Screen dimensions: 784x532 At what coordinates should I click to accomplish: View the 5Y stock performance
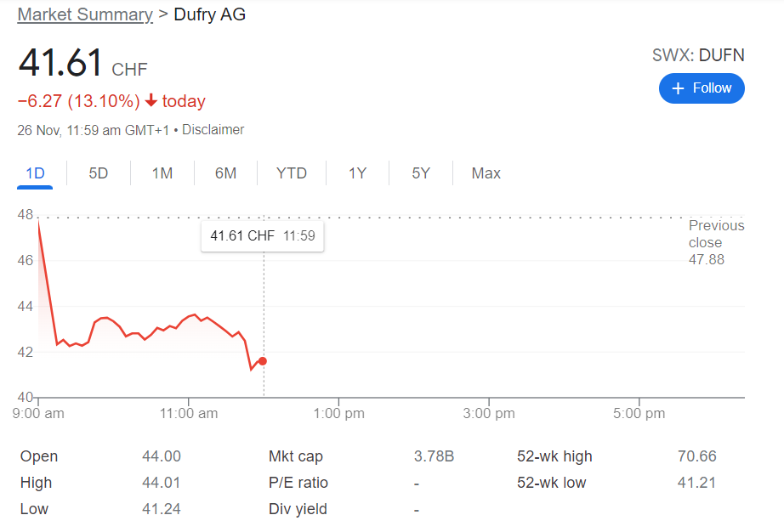(419, 173)
